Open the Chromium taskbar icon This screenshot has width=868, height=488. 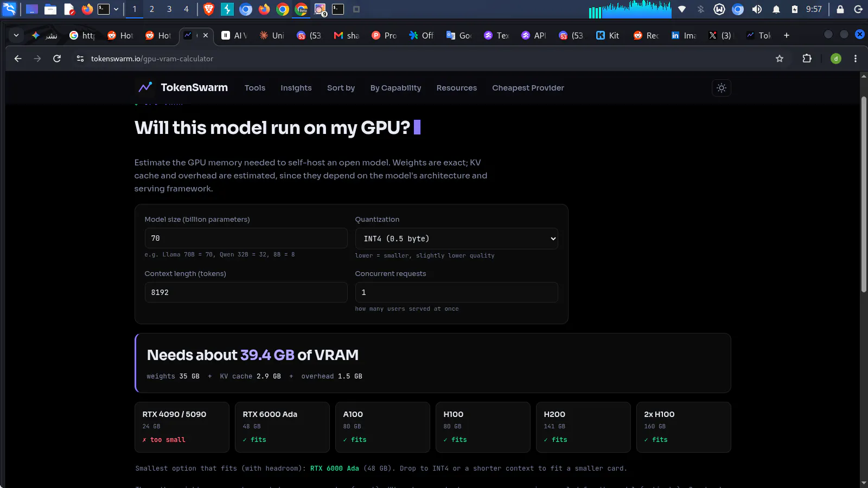[x=246, y=9]
